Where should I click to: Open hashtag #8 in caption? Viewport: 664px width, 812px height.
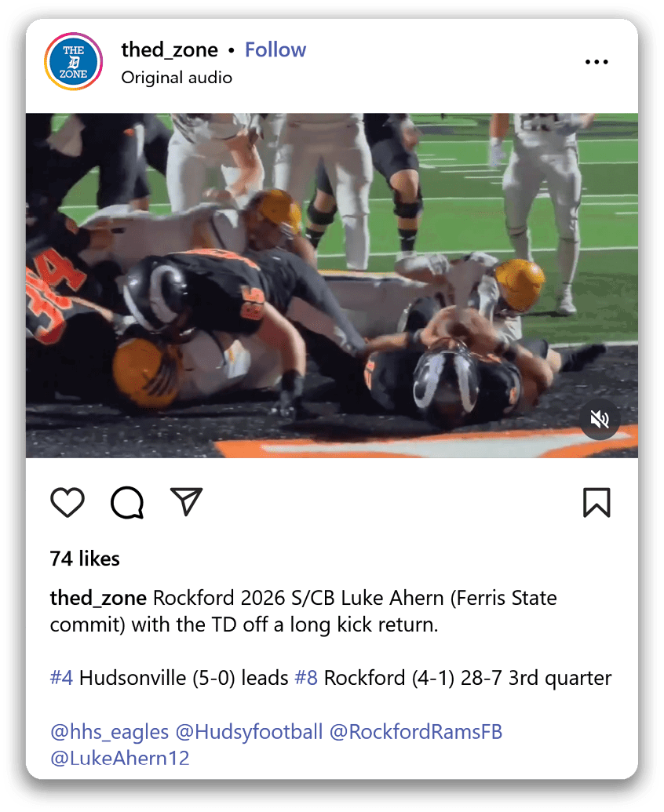tap(306, 677)
